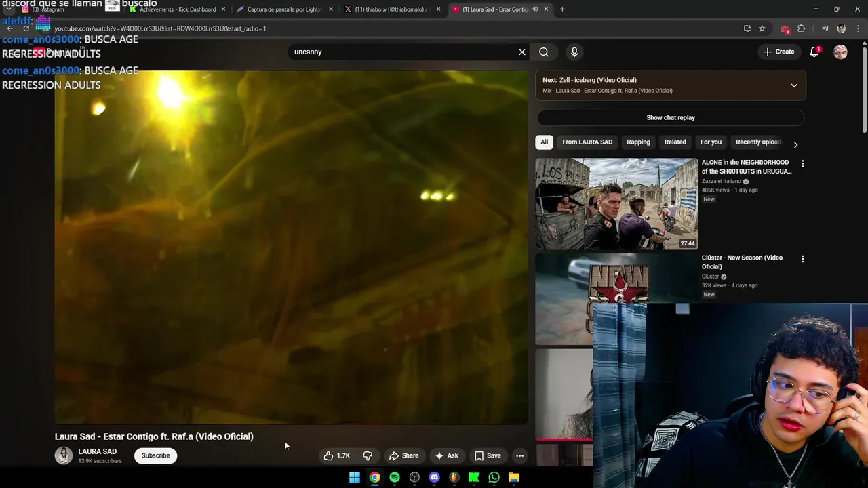The image size is (868, 488).
Task: Select the Related filter chip
Action: click(x=675, y=142)
